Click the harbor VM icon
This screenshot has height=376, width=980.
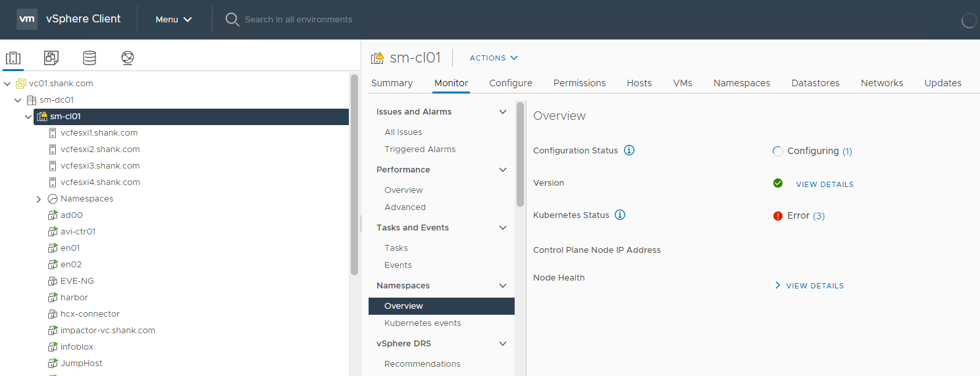tap(53, 297)
